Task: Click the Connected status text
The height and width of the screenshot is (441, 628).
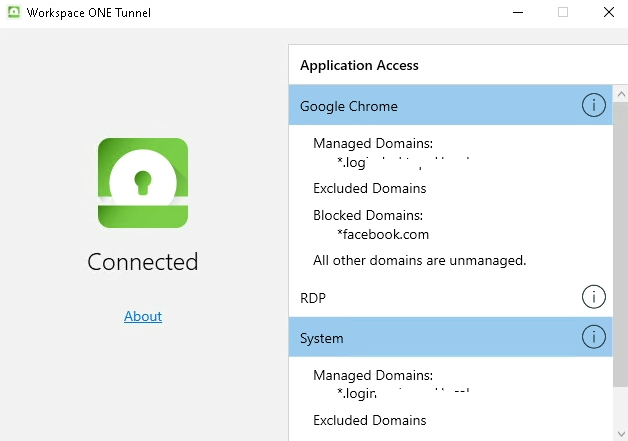Action: pos(143,262)
